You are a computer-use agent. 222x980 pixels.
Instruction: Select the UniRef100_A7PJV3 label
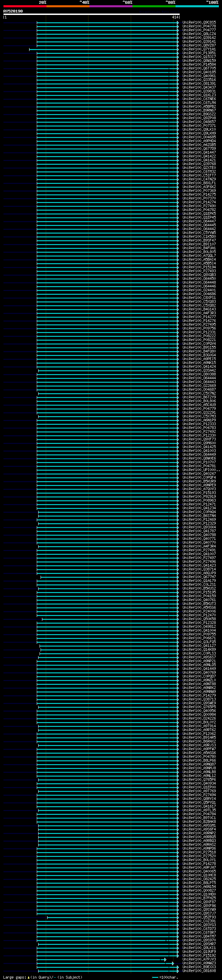pyautogui.click(x=199, y=959)
